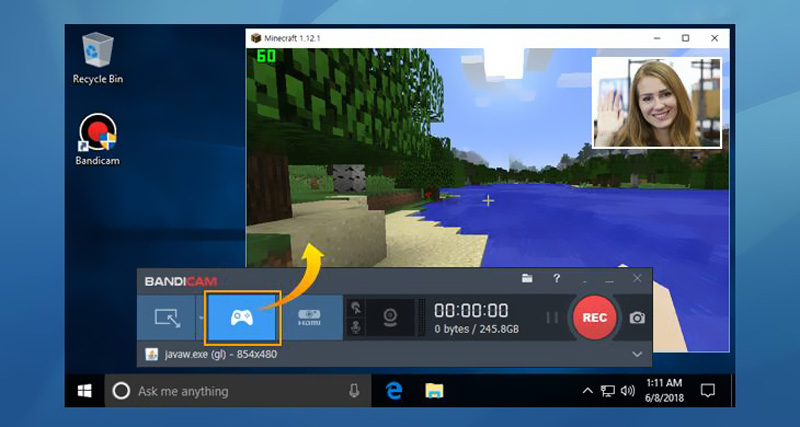Click the BANDICAM logo in title bar
The width and height of the screenshot is (800, 427).
pos(181,281)
